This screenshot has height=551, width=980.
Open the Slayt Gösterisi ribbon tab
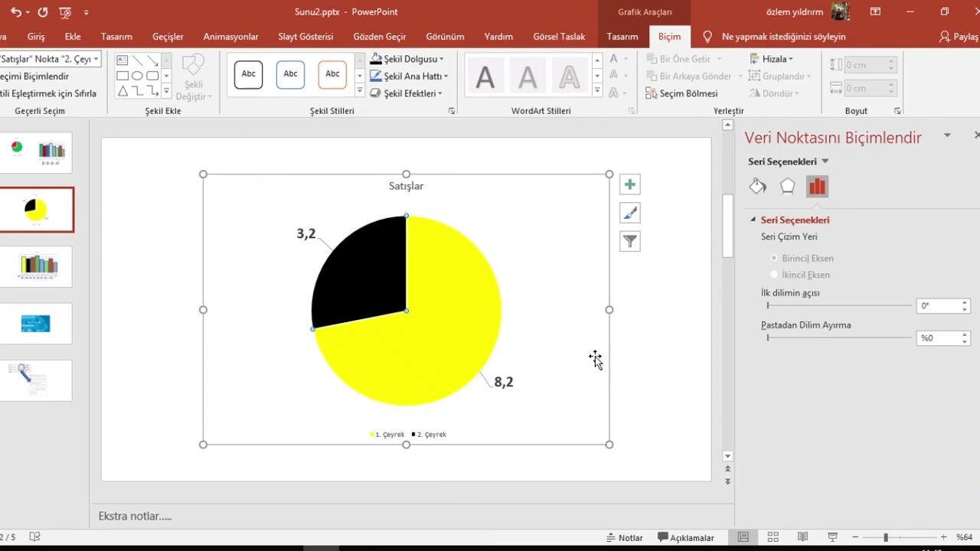coord(305,37)
